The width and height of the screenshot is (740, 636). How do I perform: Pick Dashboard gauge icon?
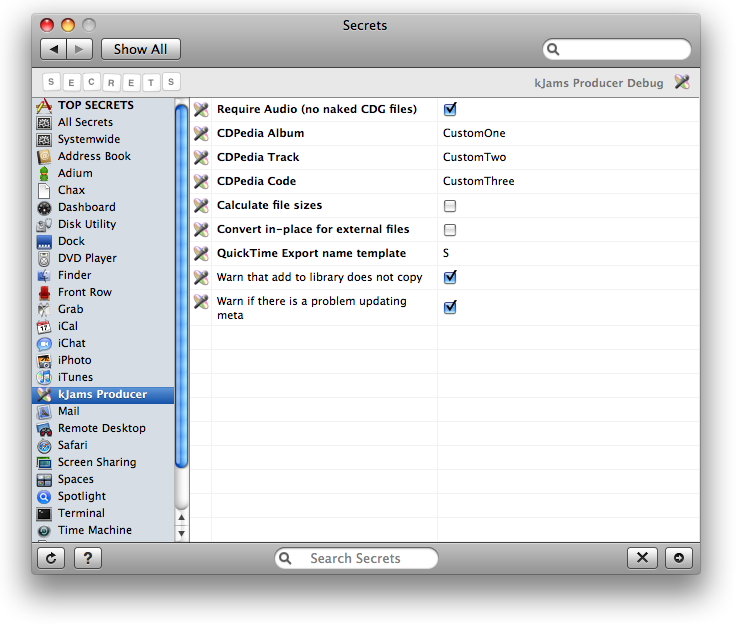44,208
